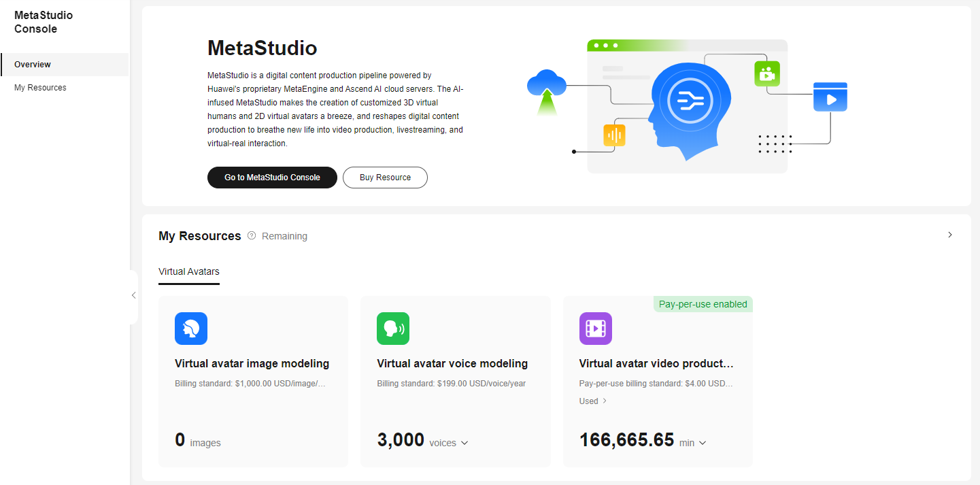The width and height of the screenshot is (980, 485).
Task: Click Go to MetaStudio Console button
Action: (x=272, y=178)
